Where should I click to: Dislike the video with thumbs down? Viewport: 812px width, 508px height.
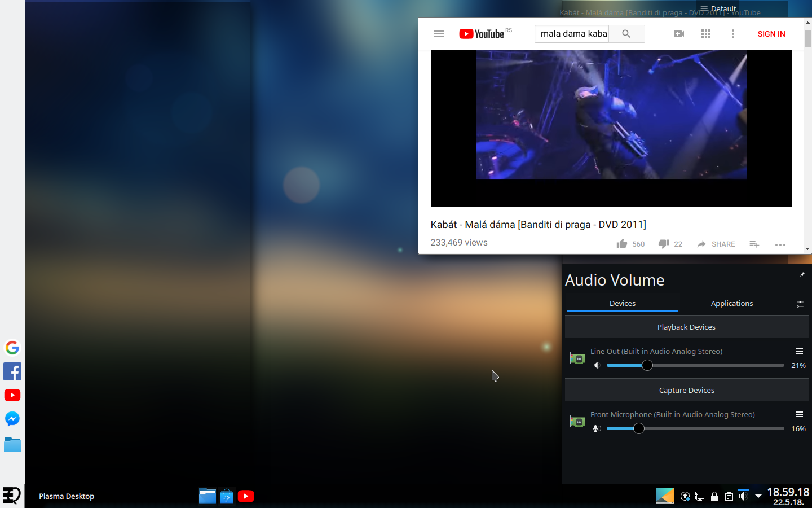(x=670, y=244)
